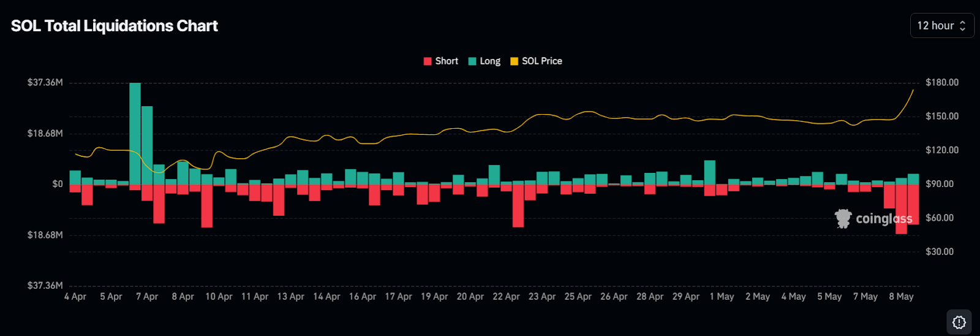Click the tall green bar on 1 May
This screenshot has height=336, width=980.
[710, 172]
